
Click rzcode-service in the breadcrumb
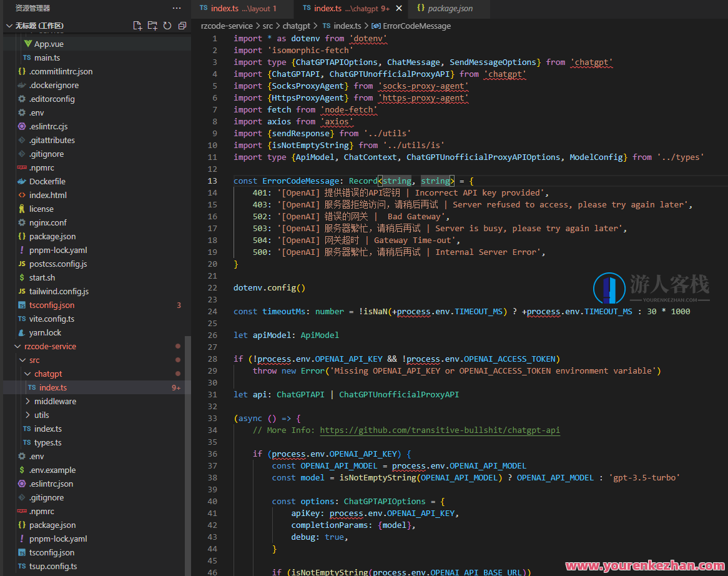(227, 26)
